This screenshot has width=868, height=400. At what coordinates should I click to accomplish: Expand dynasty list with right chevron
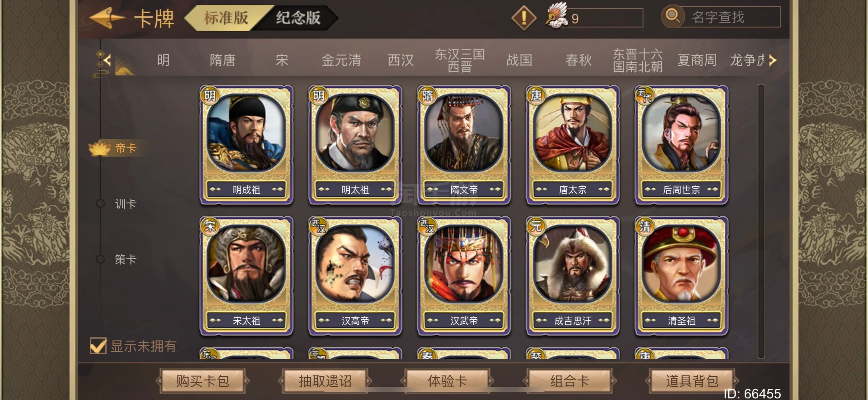(x=773, y=60)
